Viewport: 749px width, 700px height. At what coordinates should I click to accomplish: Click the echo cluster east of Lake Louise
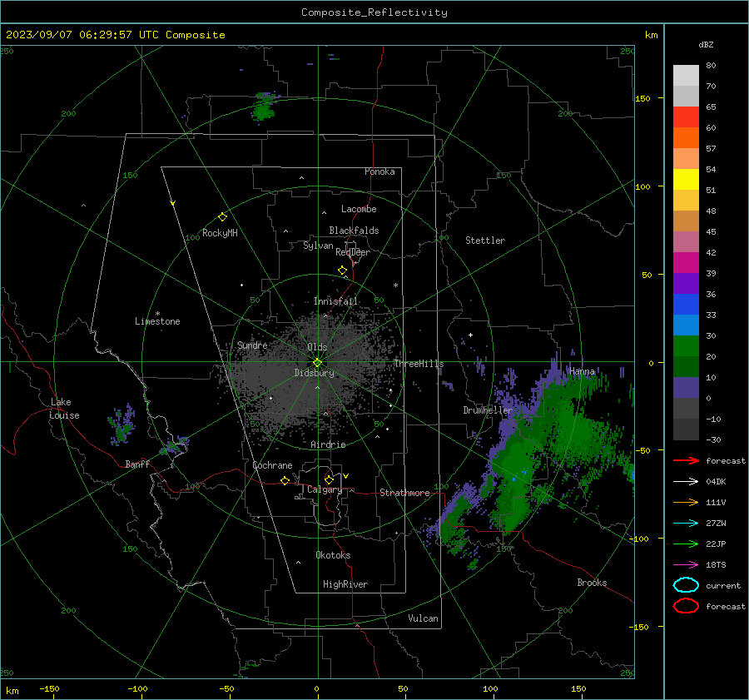click(122, 424)
